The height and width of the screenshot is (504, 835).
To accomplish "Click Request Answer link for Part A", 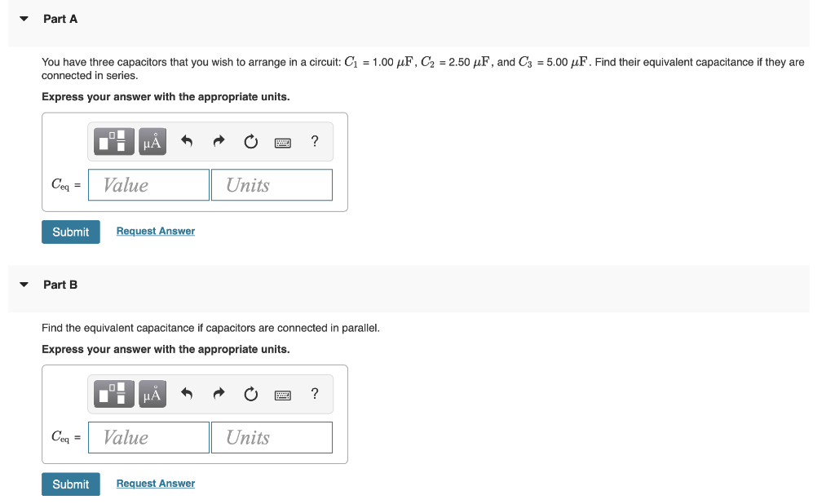I will coord(156,232).
